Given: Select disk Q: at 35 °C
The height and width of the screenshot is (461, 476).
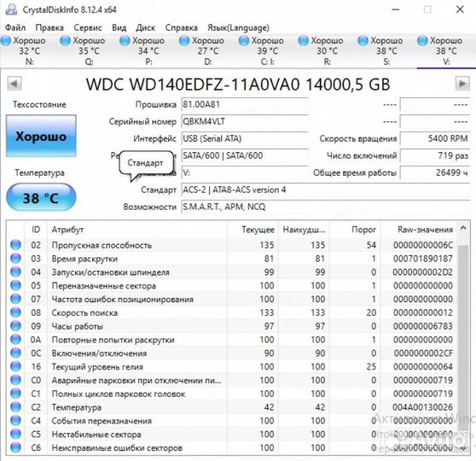Looking at the screenshot, I should [x=89, y=51].
